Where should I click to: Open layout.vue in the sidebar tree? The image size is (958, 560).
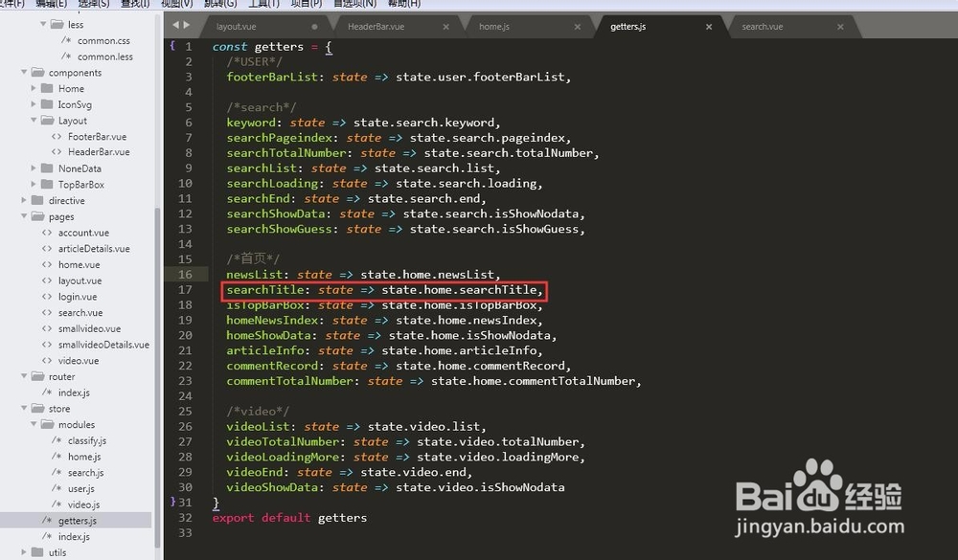[x=80, y=280]
